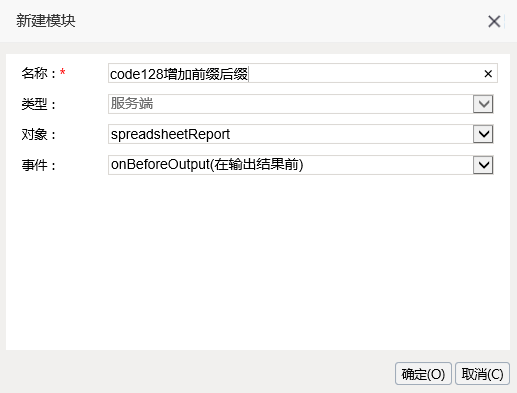Open the 类型 dropdown arrow
The width and height of the screenshot is (517, 393).
coord(483,104)
